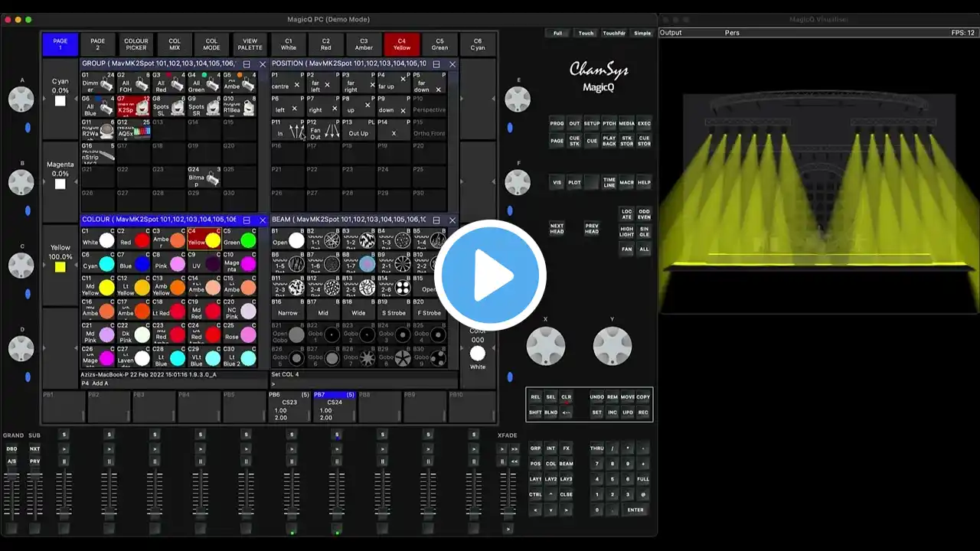Apply the P12 Fan Out position
This screenshot has width=980, height=551.
[323, 129]
